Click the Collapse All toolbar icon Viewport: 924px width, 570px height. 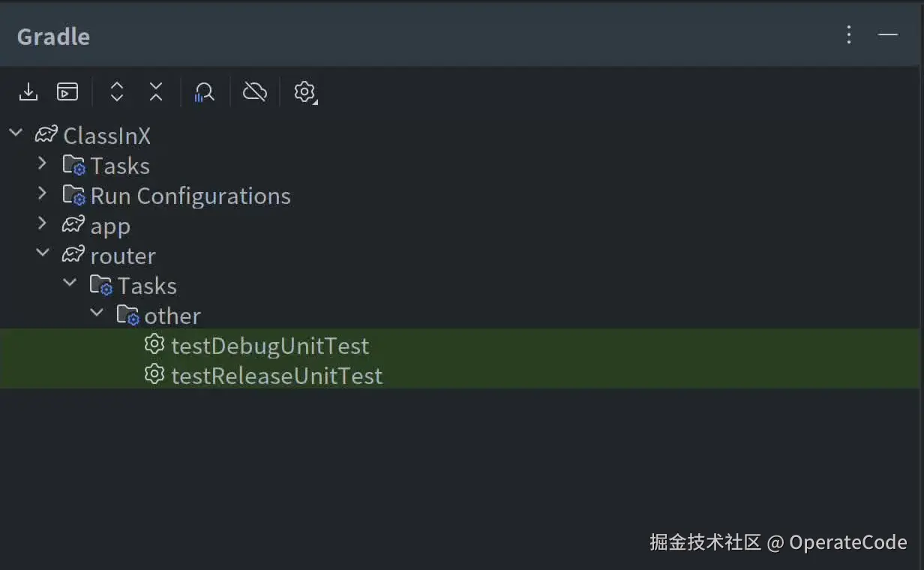pyautogui.click(x=156, y=91)
